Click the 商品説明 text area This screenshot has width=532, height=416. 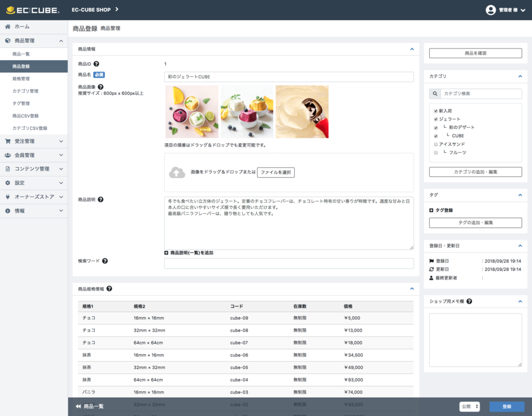pos(289,223)
